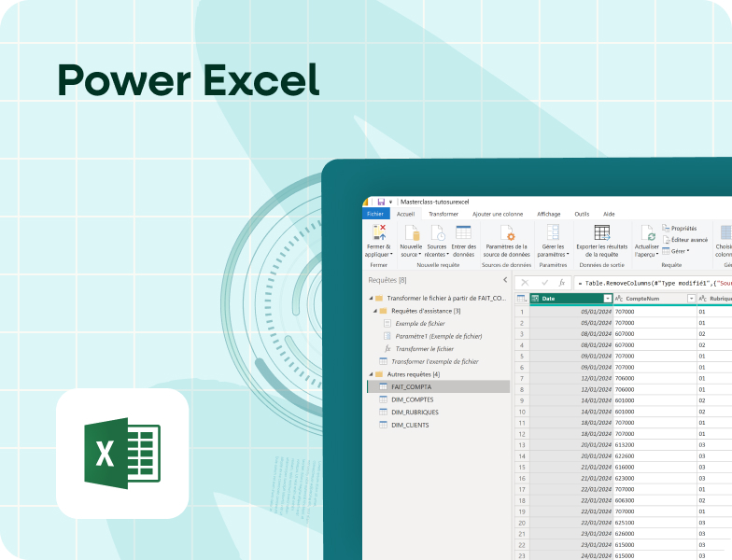Click the Fermer & appliquer icon
Viewport: 732px width, 560px height.
(379, 232)
